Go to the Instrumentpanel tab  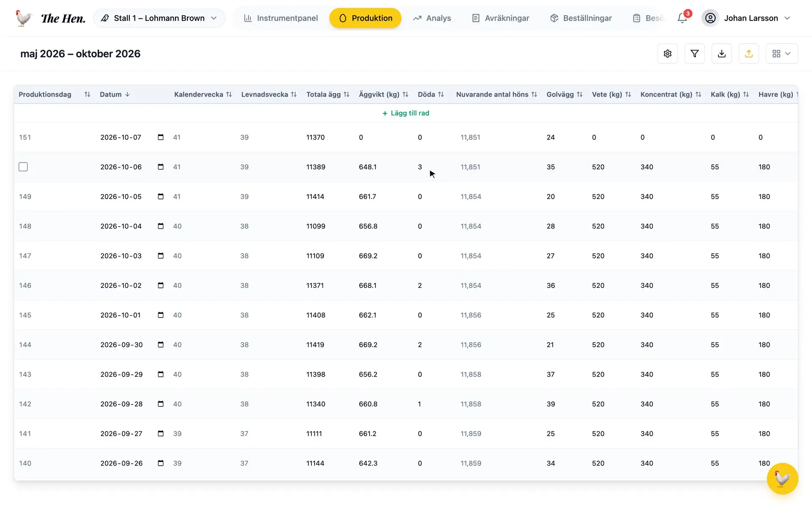click(281, 18)
